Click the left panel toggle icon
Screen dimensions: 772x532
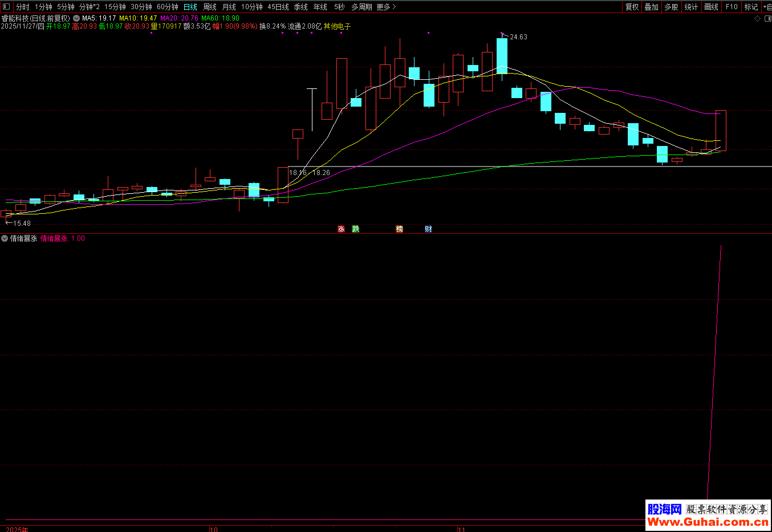(x=6, y=7)
